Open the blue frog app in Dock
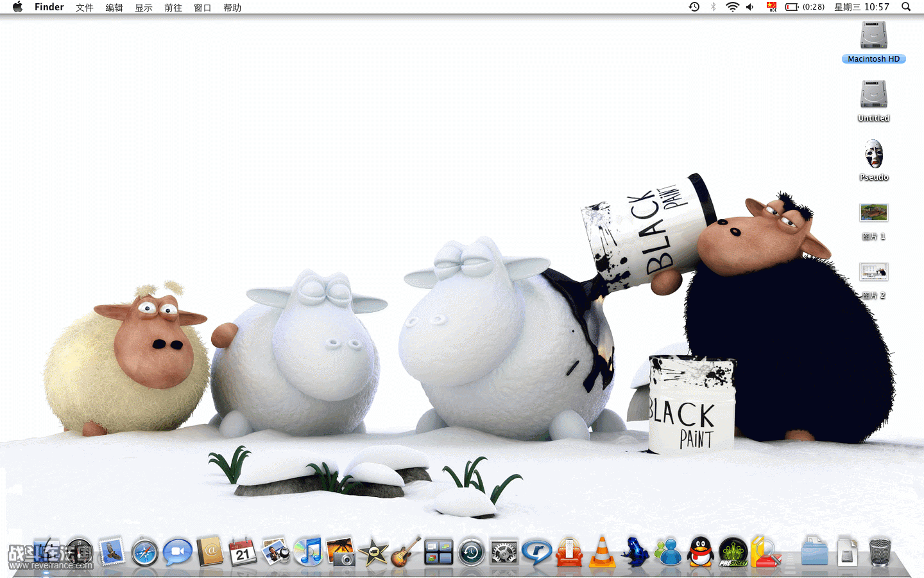This screenshot has height=578, width=924. (x=635, y=552)
